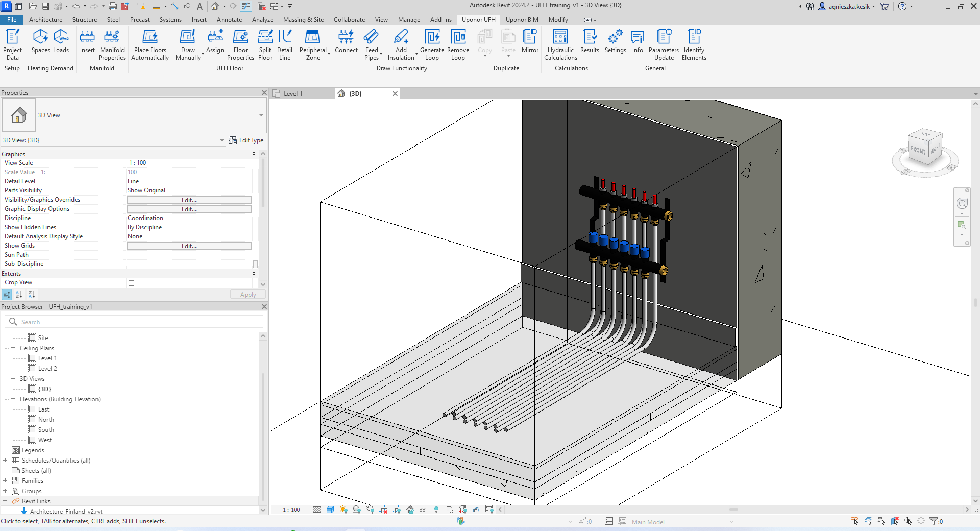Viewport: 980px width, 531px height.
Task: Switch to the Systems ribbon tab
Action: 170,20
